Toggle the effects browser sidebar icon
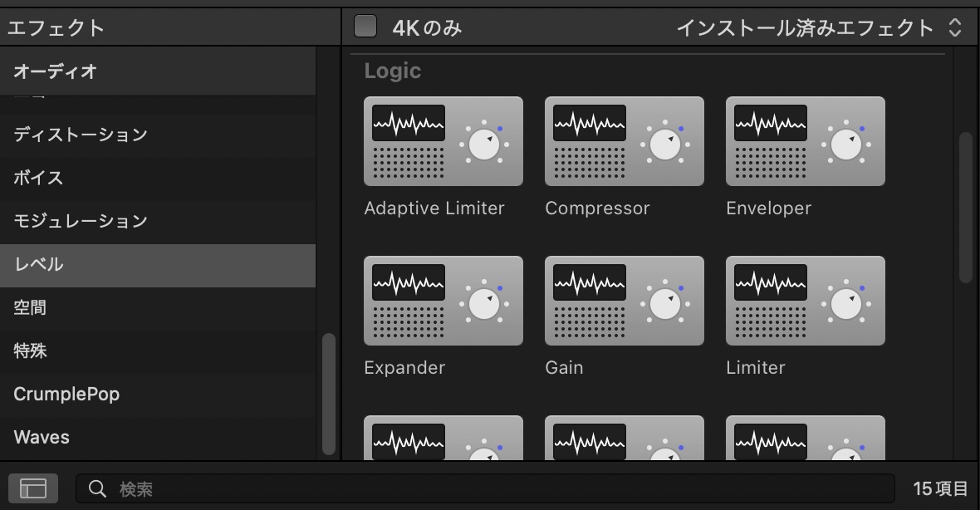The image size is (980, 510). click(x=33, y=488)
